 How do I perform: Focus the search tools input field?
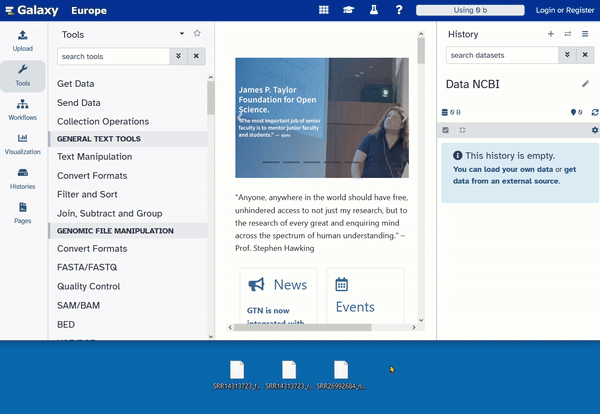point(113,56)
